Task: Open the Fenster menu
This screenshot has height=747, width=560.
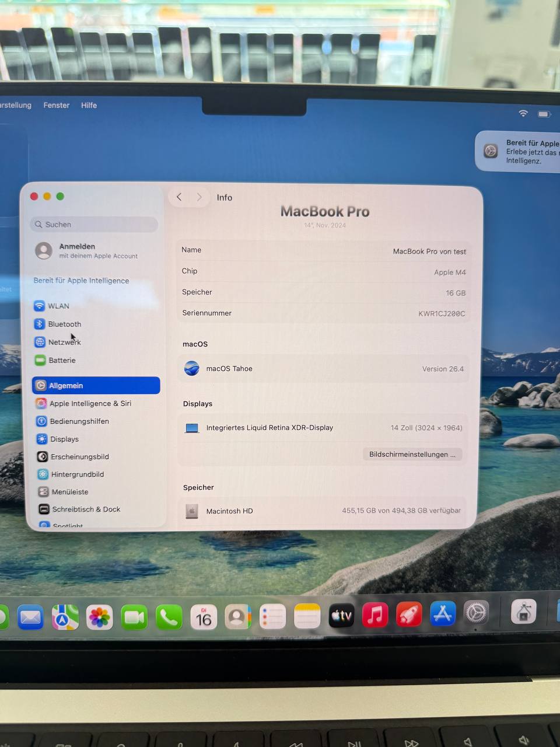Action: (57, 105)
